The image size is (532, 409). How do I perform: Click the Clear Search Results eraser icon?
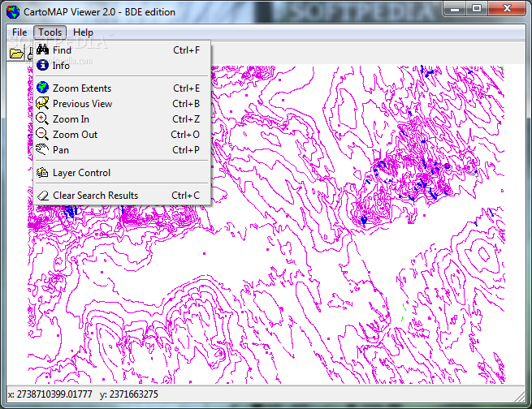(43, 196)
